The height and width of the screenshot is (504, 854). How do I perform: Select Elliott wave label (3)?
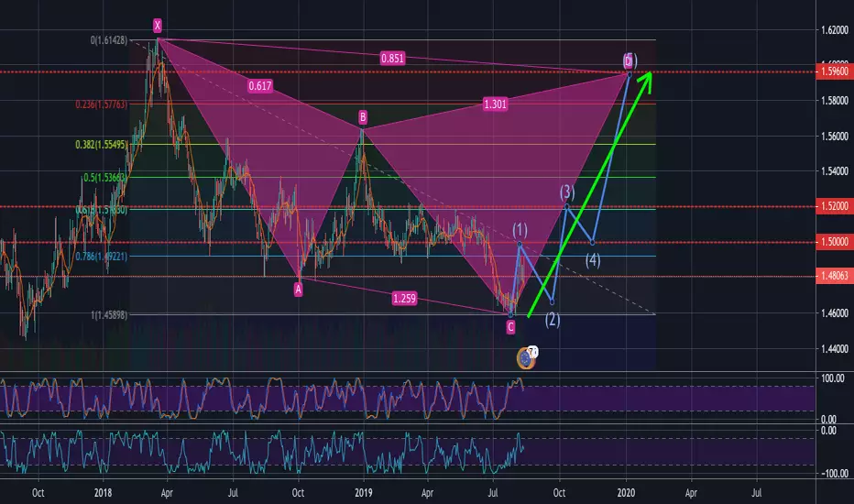(x=567, y=192)
